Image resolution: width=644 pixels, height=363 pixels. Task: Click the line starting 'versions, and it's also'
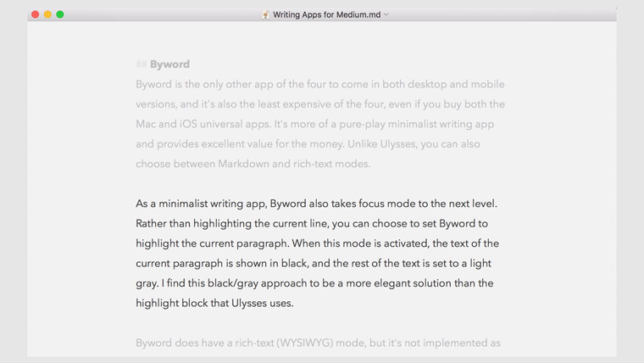coord(320,104)
